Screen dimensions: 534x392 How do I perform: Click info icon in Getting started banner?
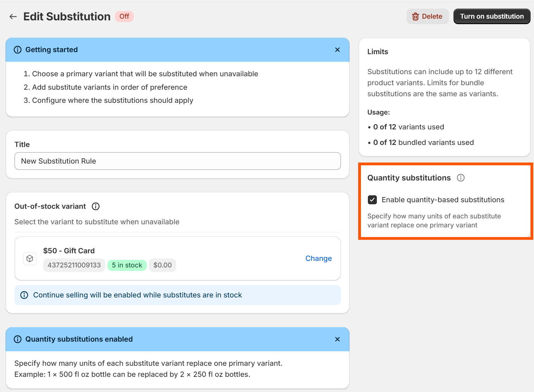18,50
